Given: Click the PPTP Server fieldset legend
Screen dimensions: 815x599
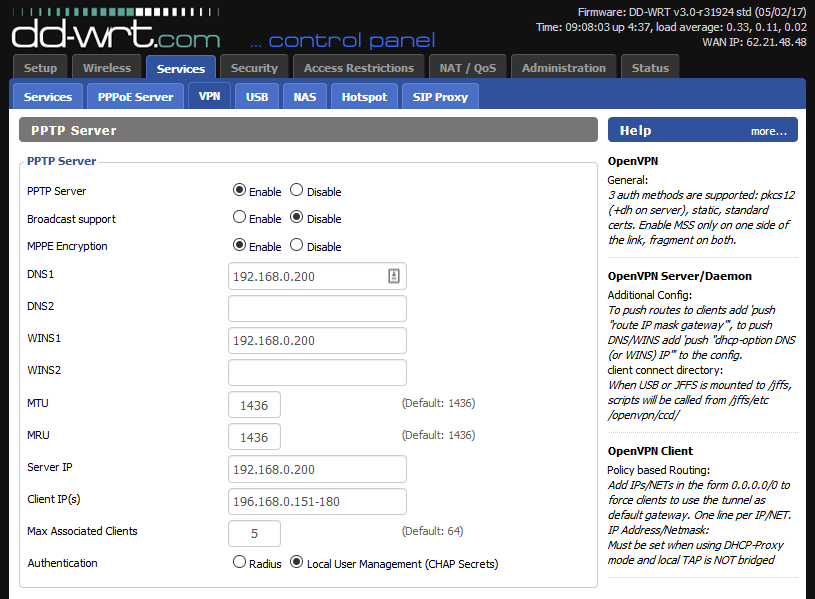Looking at the screenshot, I should [x=61, y=161].
